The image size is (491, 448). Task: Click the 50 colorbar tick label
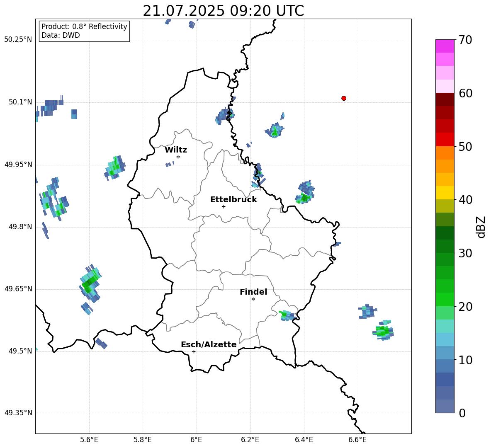(x=465, y=147)
